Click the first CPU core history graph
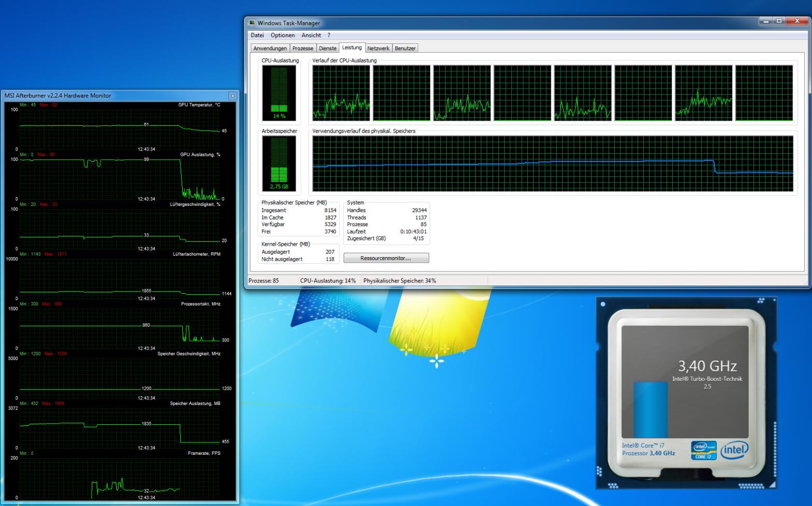812x506 pixels. pyautogui.click(x=341, y=93)
